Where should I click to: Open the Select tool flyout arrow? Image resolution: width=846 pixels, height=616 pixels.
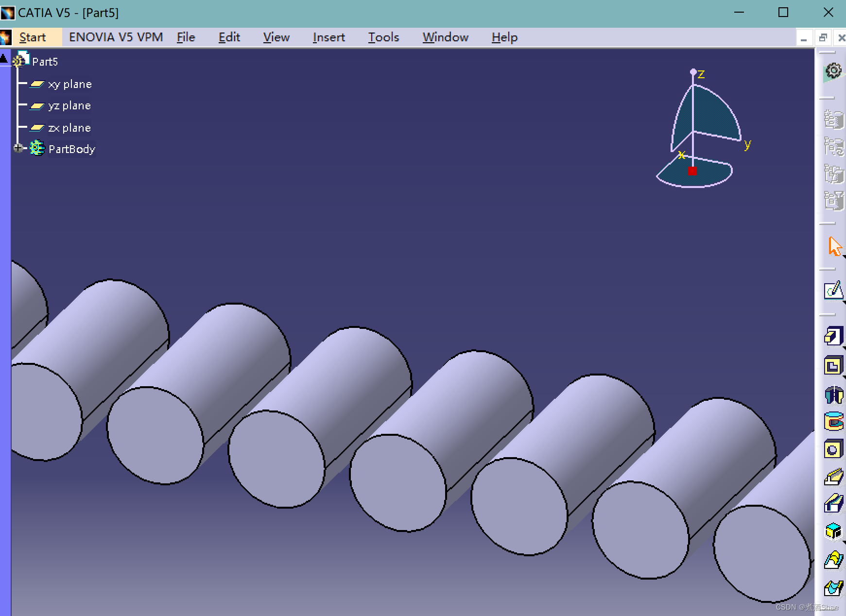(844, 257)
